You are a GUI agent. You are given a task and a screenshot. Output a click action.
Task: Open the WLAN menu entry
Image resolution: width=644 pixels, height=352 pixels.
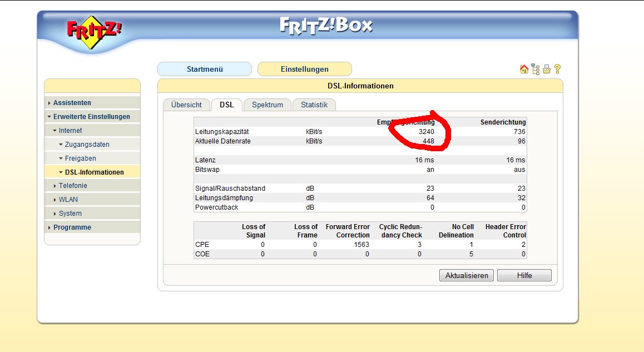tap(68, 200)
